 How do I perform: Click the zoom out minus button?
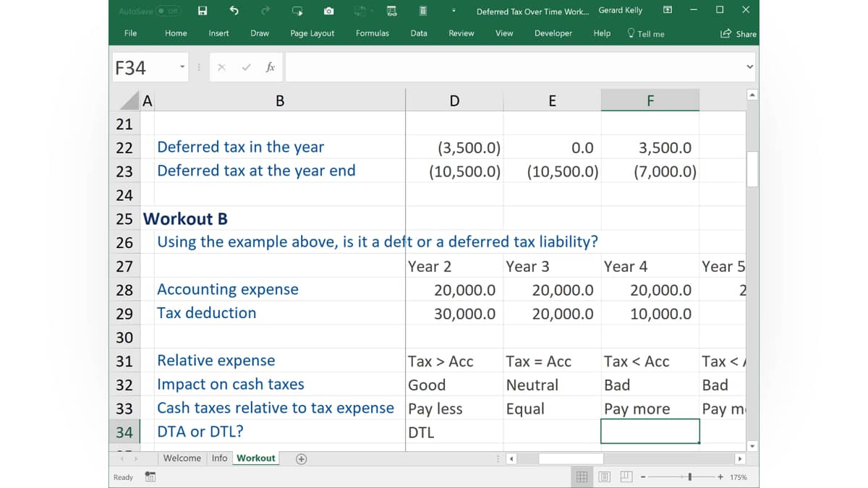(643, 477)
